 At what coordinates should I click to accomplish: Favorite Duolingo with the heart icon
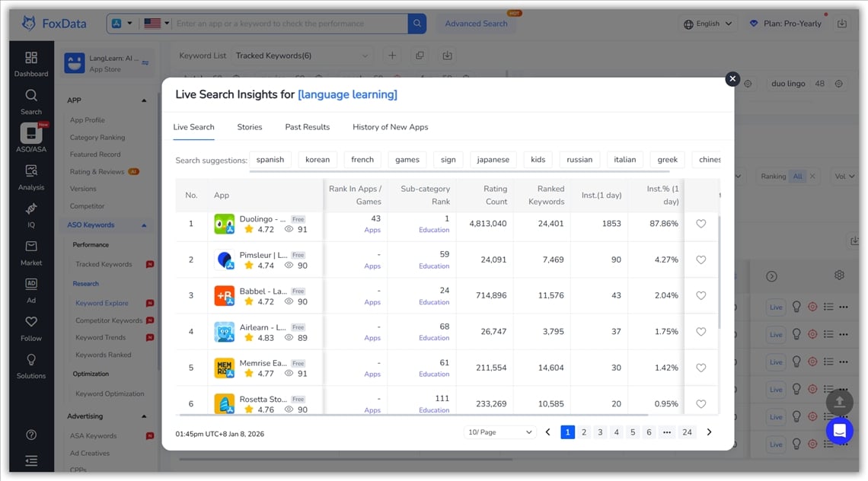pos(701,224)
